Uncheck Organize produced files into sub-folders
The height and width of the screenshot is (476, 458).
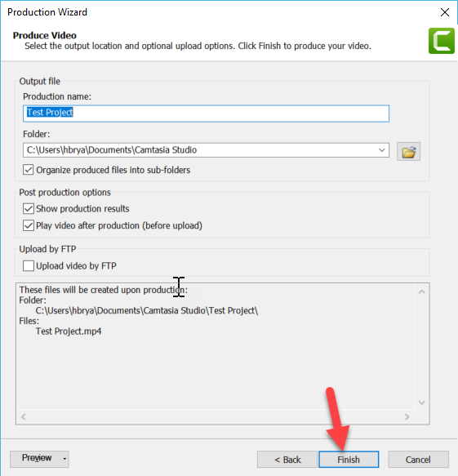[x=29, y=170]
